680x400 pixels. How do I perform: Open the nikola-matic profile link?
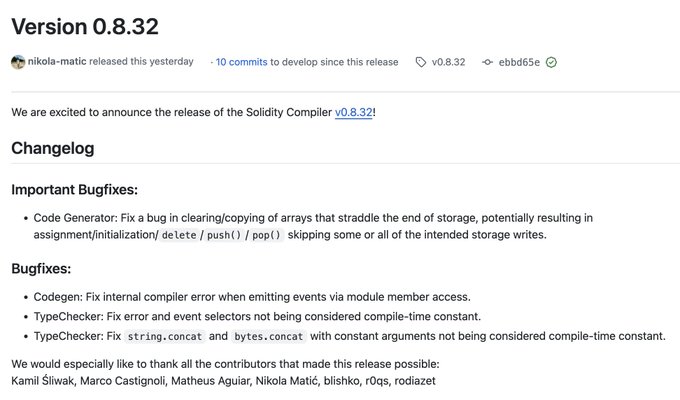58,62
